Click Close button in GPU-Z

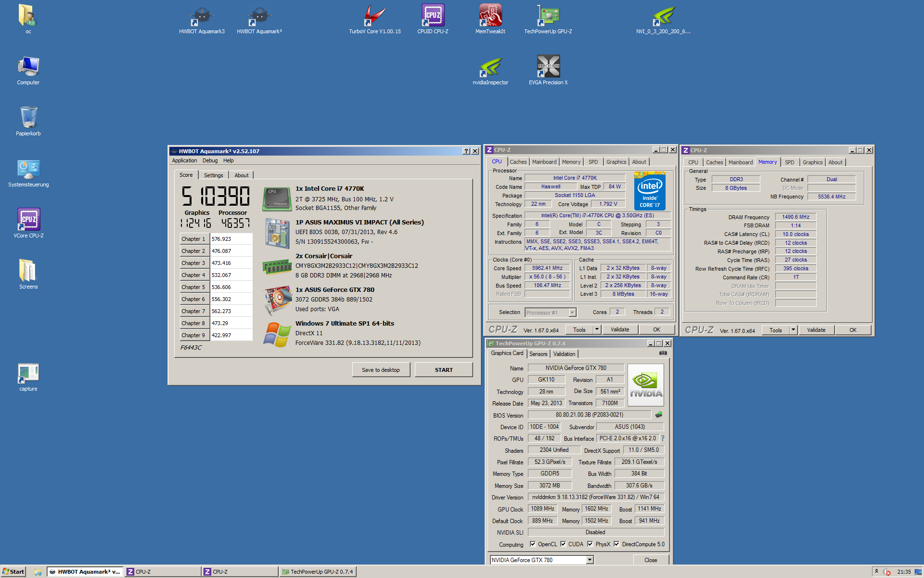coord(651,560)
